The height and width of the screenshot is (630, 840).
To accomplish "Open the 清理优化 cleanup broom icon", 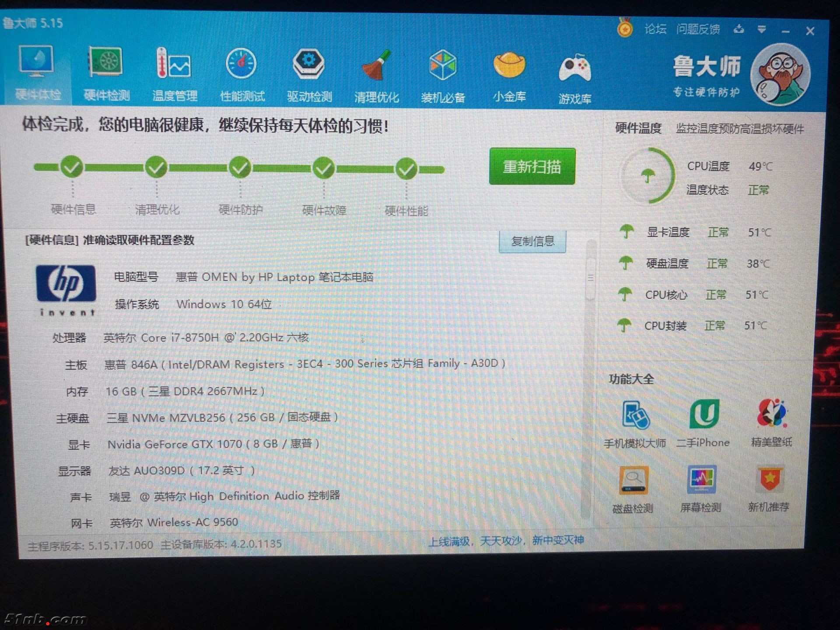I will (376, 66).
